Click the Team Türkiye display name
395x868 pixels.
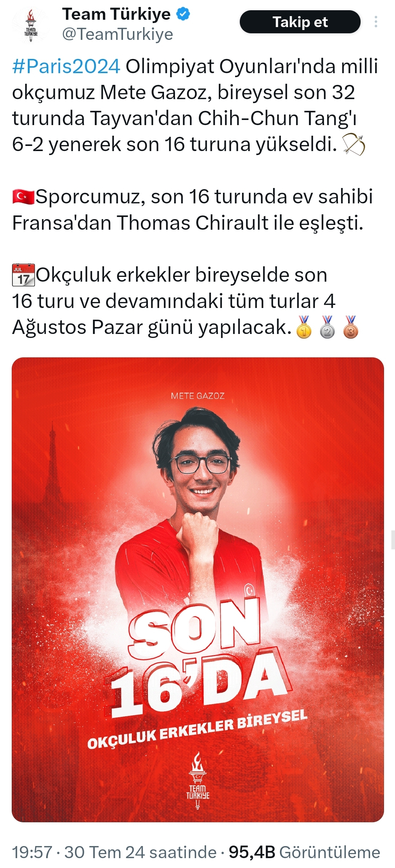pos(116,14)
